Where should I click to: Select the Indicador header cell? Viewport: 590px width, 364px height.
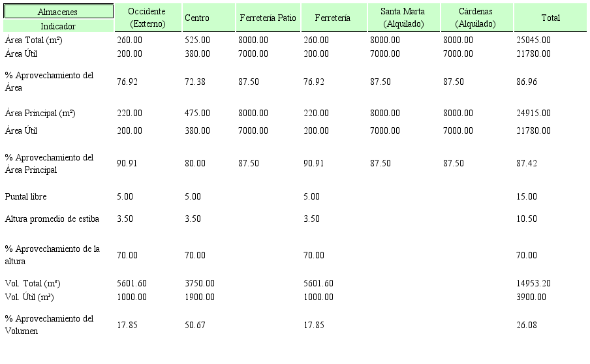click(57, 26)
